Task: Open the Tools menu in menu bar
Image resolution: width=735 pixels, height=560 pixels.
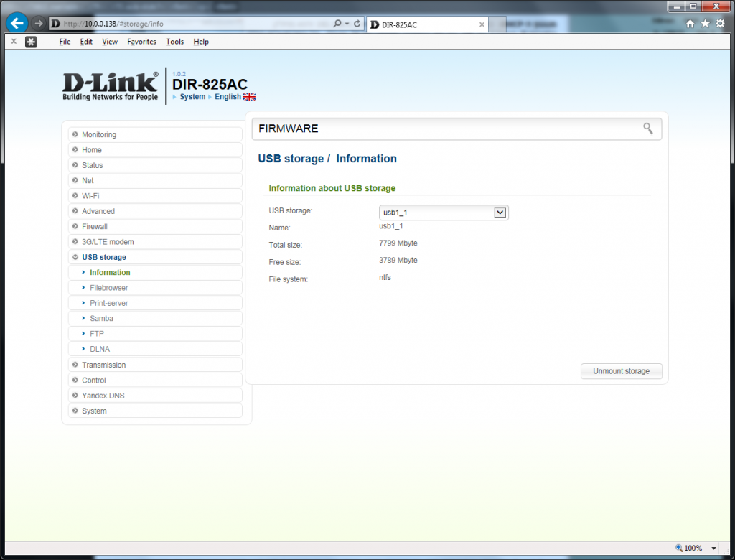Action: pos(174,42)
